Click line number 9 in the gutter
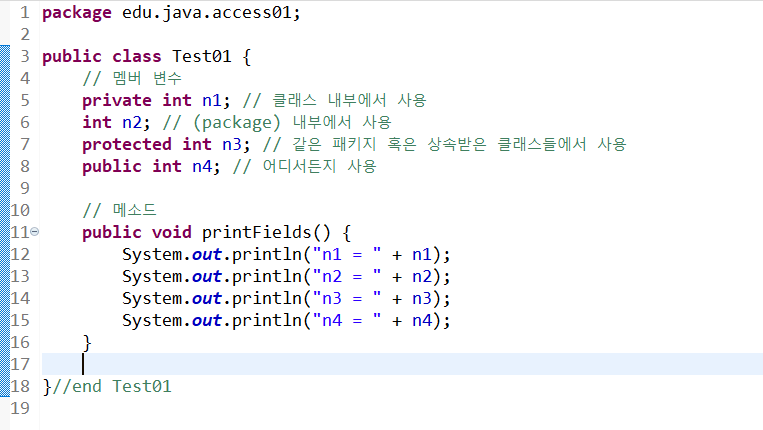The width and height of the screenshot is (763, 430). pos(25,188)
